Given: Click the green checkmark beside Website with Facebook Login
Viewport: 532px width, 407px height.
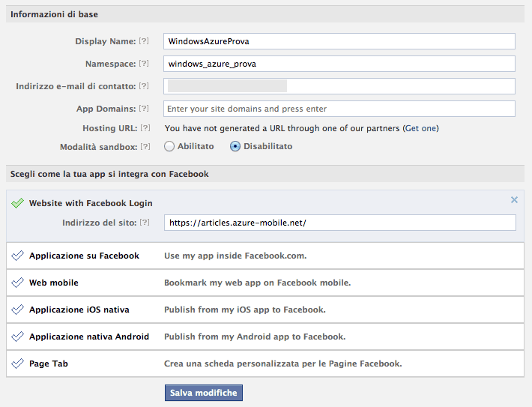Looking at the screenshot, I should [x=17, y=203].
